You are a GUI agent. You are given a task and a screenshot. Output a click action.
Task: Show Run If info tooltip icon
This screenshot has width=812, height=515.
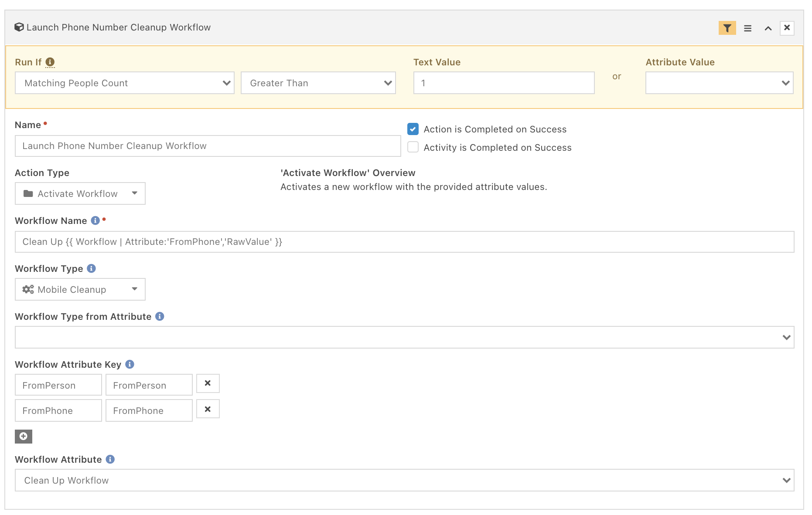pos(50,62)
